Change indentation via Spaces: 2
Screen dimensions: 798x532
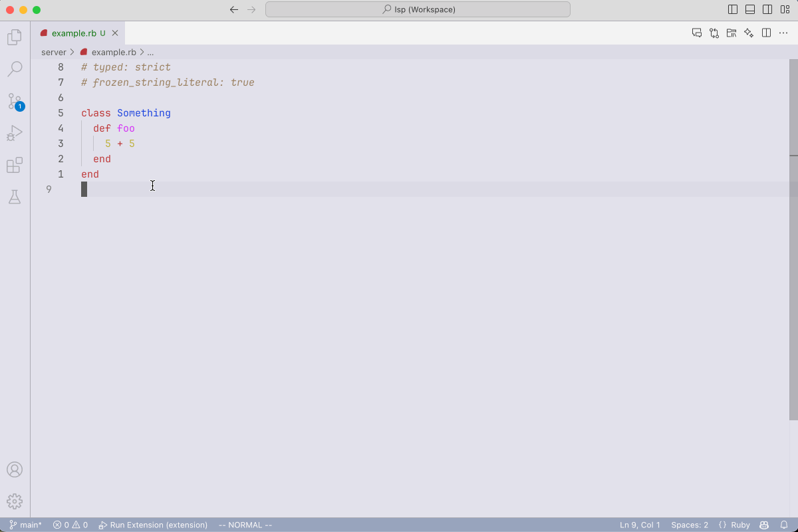690,525
